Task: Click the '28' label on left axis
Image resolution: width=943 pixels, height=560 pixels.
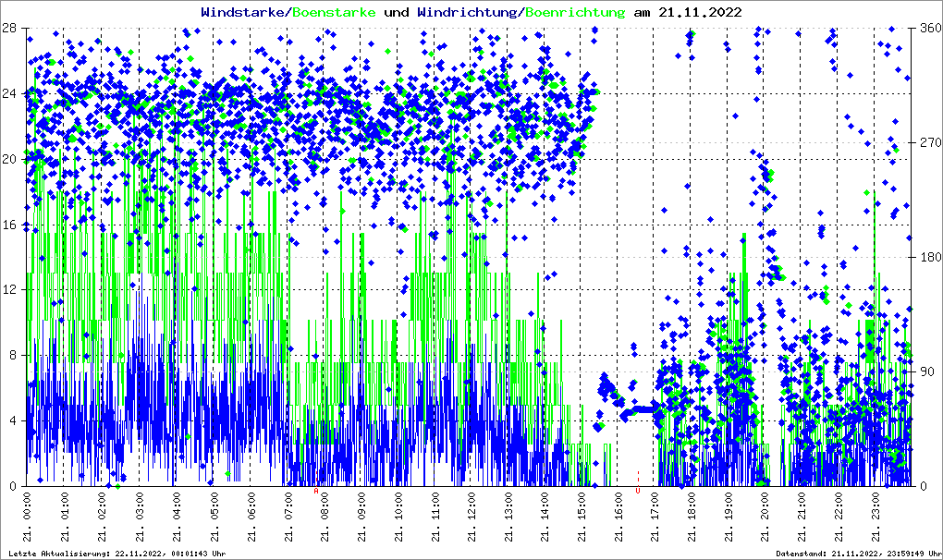Action: point(8,28)
